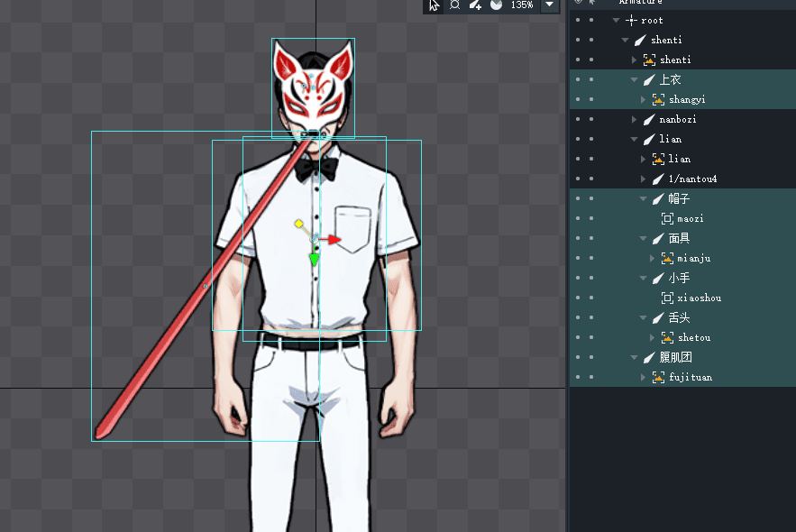This screenshot has width=796, height=532.
Task: Select the arrow selection tool
Action: 435,5
